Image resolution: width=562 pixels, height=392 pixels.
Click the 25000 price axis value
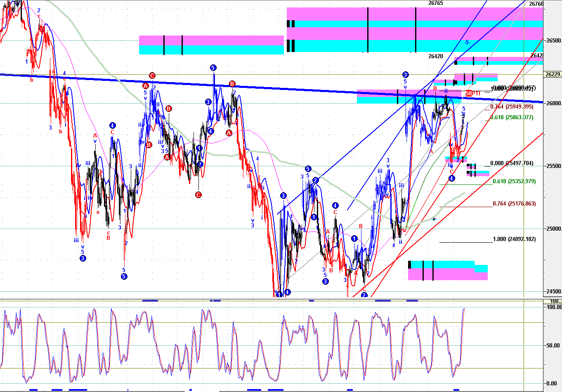[553, 229]
